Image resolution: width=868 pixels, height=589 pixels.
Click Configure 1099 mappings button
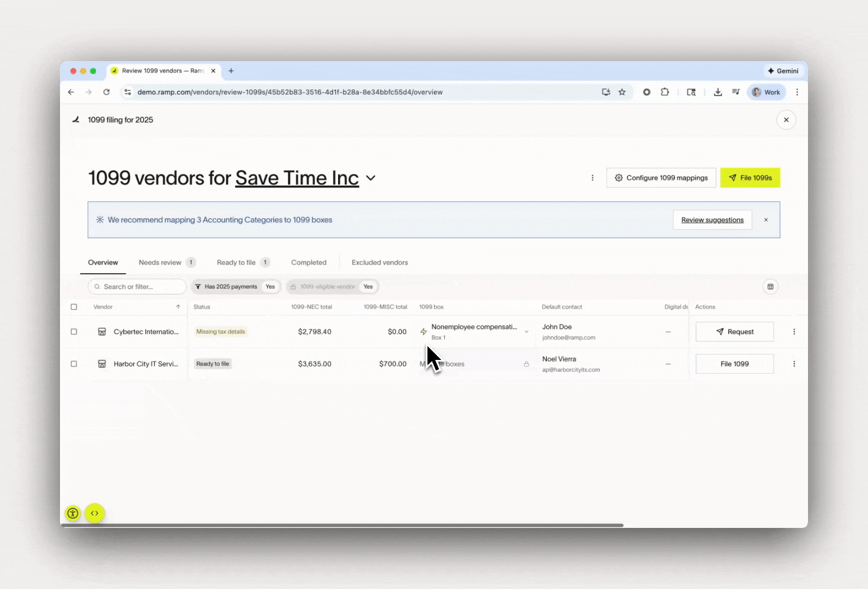click(x=661, y=178)
